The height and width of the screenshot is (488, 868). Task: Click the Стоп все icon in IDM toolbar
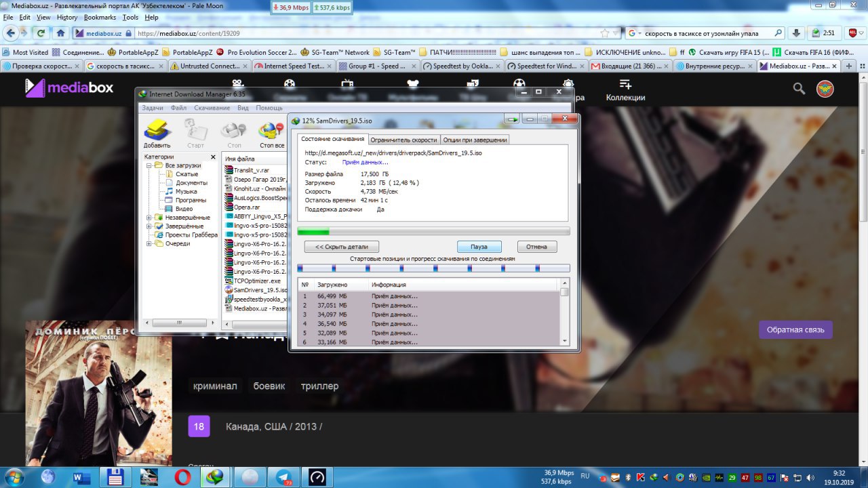(272, 130)
